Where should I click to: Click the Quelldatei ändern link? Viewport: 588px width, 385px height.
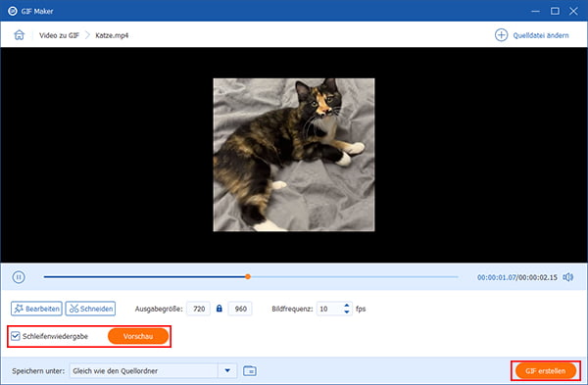tap(541, 35)
